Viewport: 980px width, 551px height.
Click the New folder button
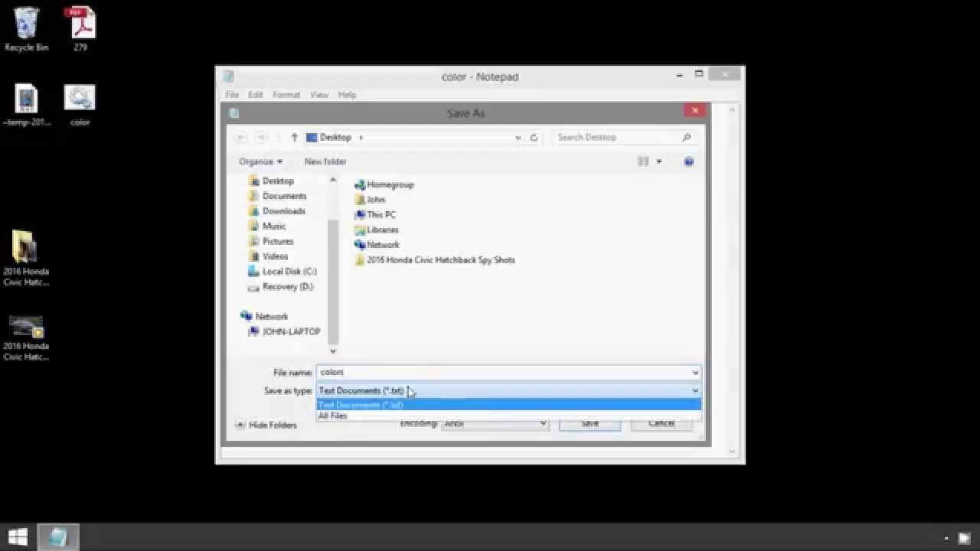click(325, 161)
